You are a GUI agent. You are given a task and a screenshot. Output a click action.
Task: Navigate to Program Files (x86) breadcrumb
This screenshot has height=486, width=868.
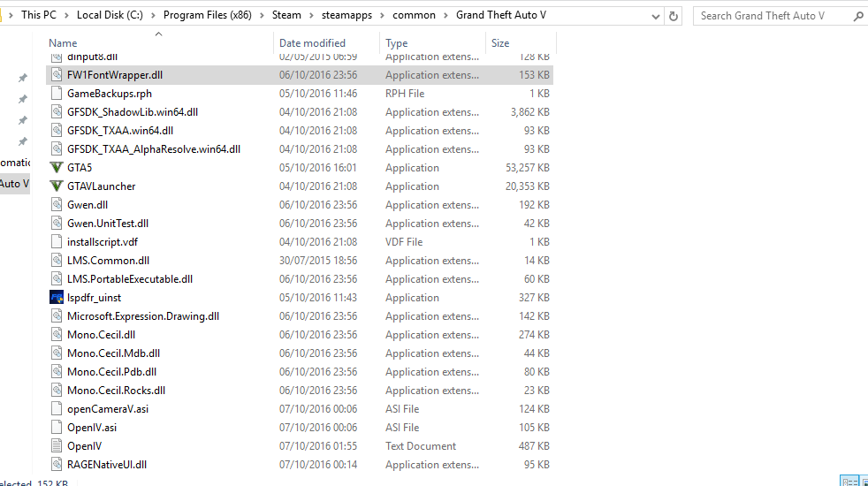point(207,15)
